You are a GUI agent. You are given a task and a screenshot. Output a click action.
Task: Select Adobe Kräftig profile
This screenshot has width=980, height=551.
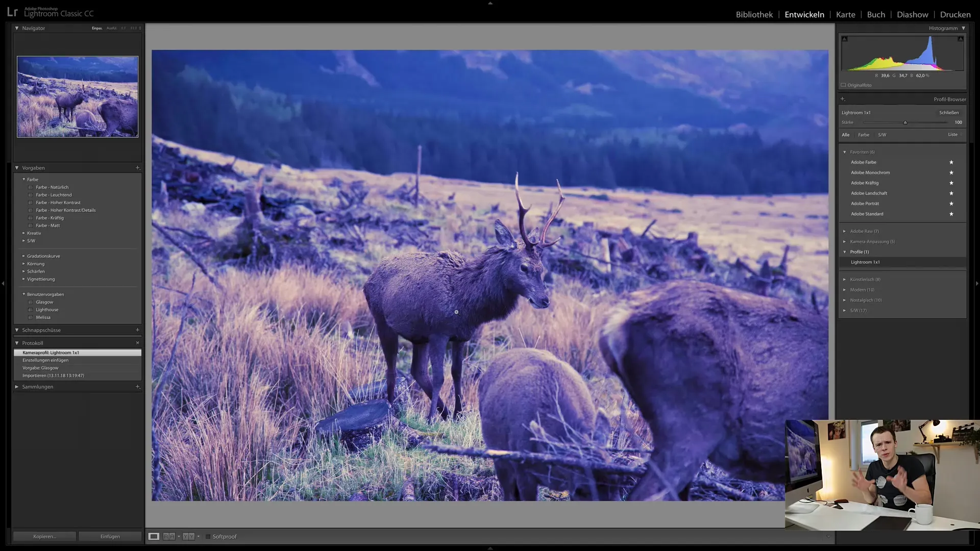click(x=865, y=182)
